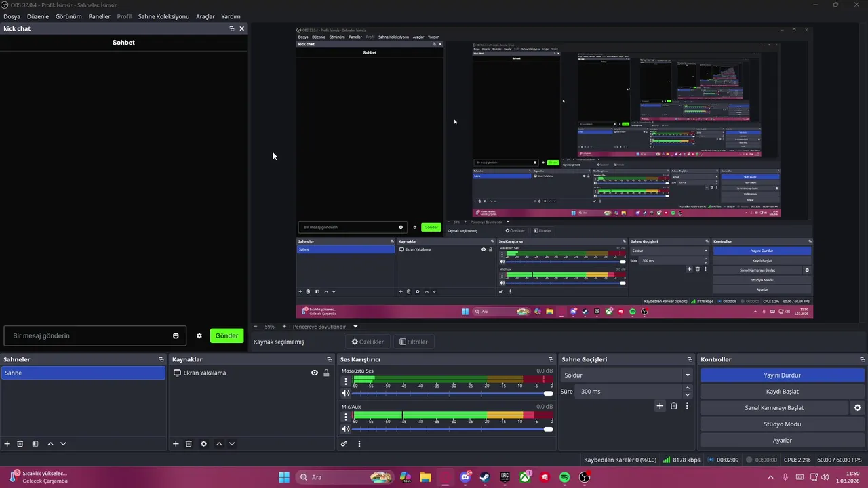Select Sahne in the scenes list
868x488 pixels.
83,373
